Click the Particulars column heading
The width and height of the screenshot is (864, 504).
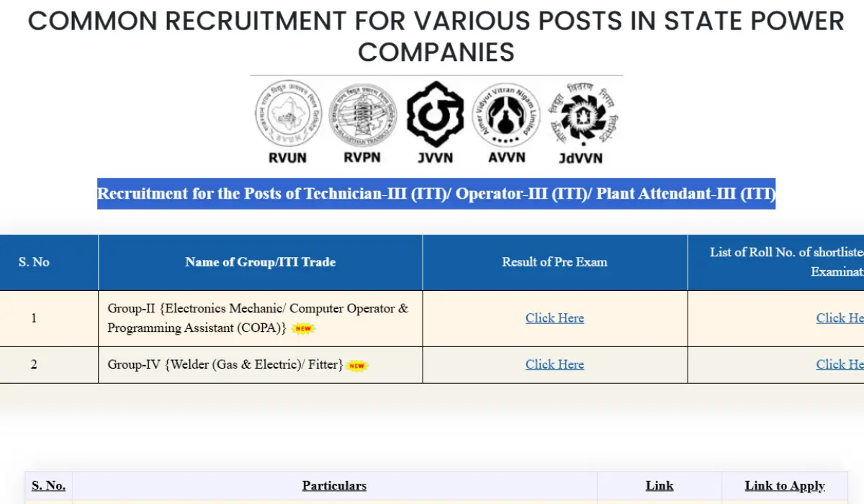tap(334, 486)
